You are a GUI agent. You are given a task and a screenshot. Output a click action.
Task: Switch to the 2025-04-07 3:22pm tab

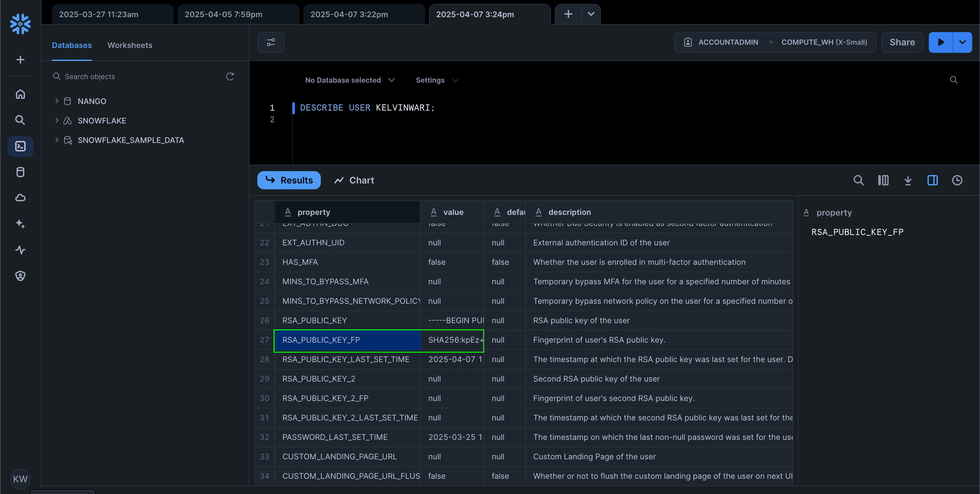point(364,14)
